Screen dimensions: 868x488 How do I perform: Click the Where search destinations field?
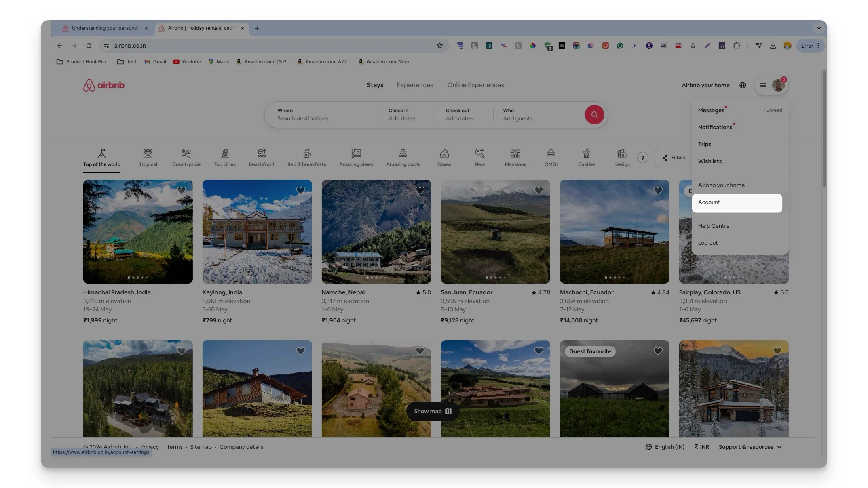[x=322, y=115]
